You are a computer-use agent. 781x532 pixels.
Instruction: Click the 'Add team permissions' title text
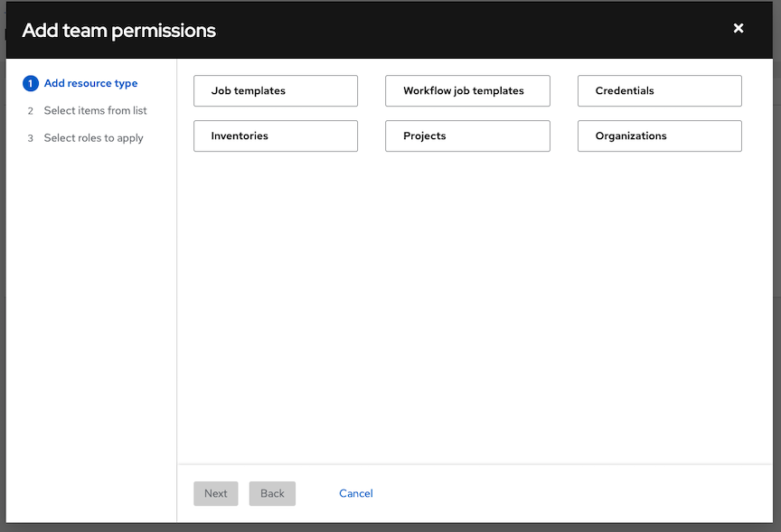pos(118,30)
